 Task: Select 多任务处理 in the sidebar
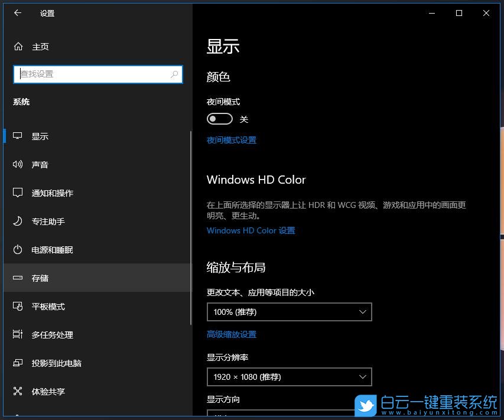point(53,335)
